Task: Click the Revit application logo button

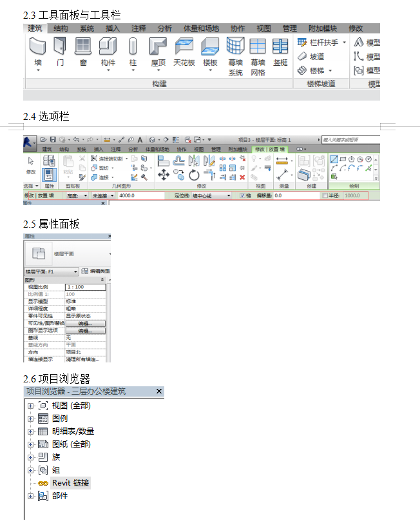Action: pyautogui.click(x=29, y=143)
